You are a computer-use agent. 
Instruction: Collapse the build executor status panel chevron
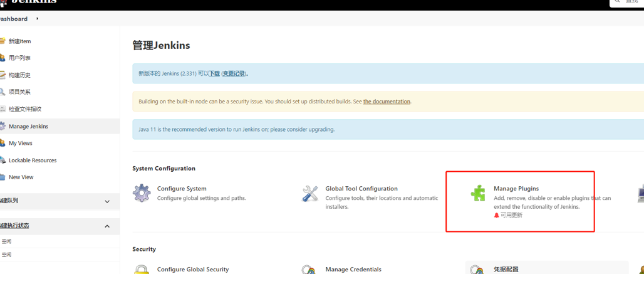pos(107,226)
